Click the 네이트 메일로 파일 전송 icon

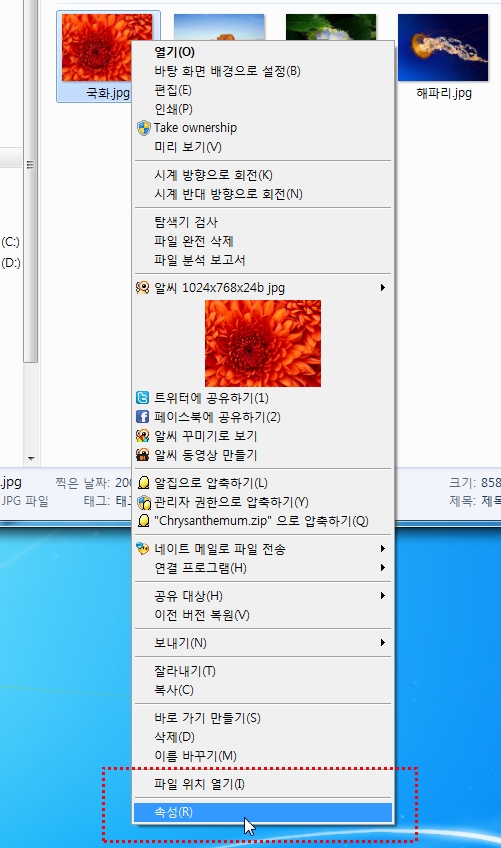point(142,549)
